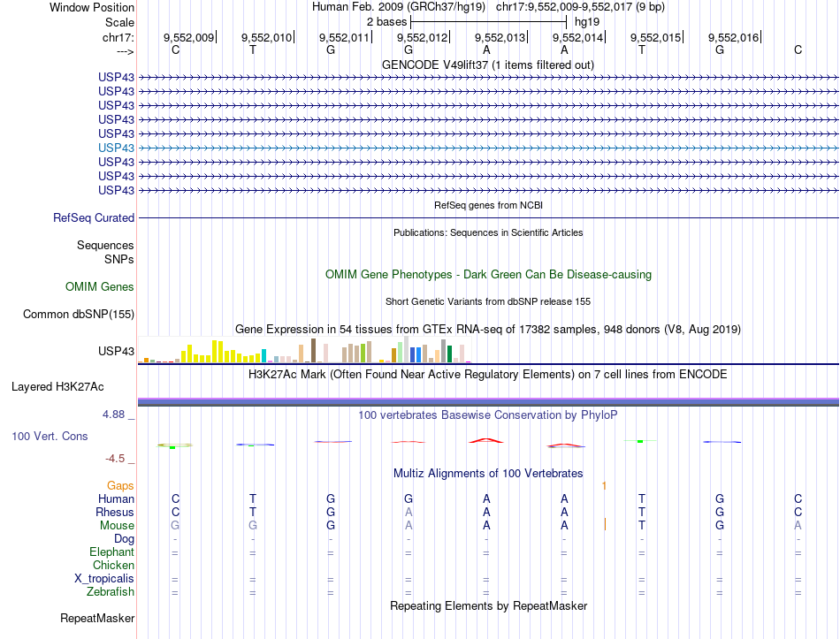Click the 4.88 PhyloP upper scale value
This screenshot has height=639, width=840.
114,415
